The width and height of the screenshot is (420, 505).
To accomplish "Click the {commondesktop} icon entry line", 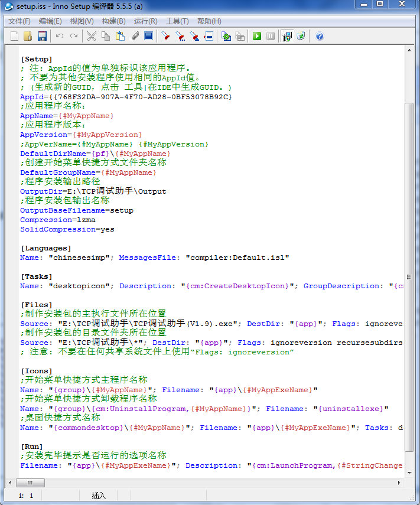I will click(211, 428).
